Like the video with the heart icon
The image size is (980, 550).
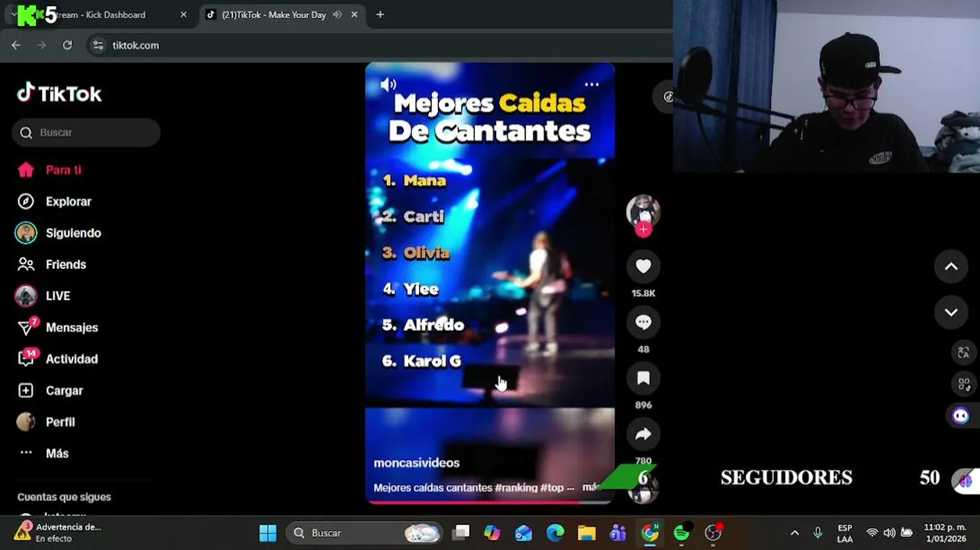(x=643, y=266)
